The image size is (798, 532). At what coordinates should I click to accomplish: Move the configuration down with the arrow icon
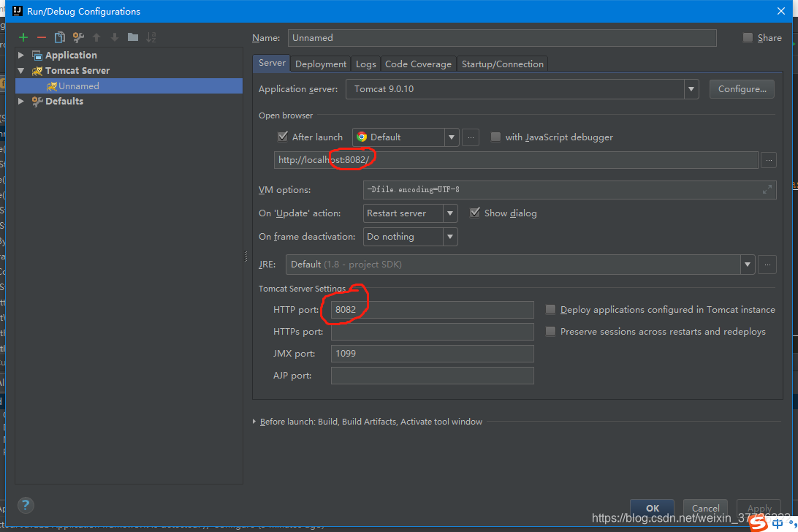115,37
